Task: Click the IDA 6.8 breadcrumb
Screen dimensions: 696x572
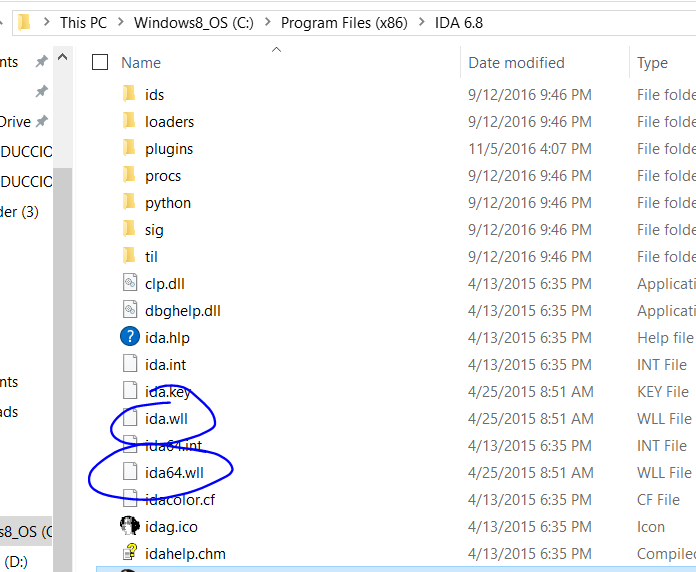Action: (x=459, y=23)
